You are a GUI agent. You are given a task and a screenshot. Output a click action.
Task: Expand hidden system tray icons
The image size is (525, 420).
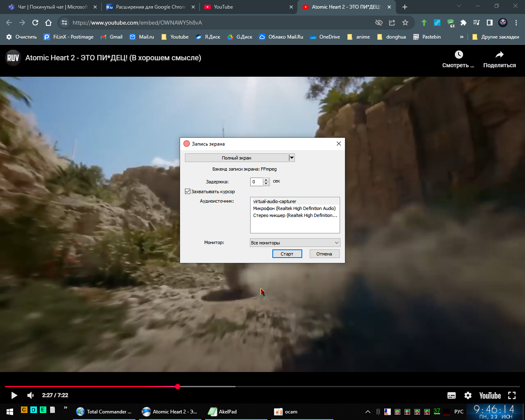pyautogui.click(x=368, y=412)
